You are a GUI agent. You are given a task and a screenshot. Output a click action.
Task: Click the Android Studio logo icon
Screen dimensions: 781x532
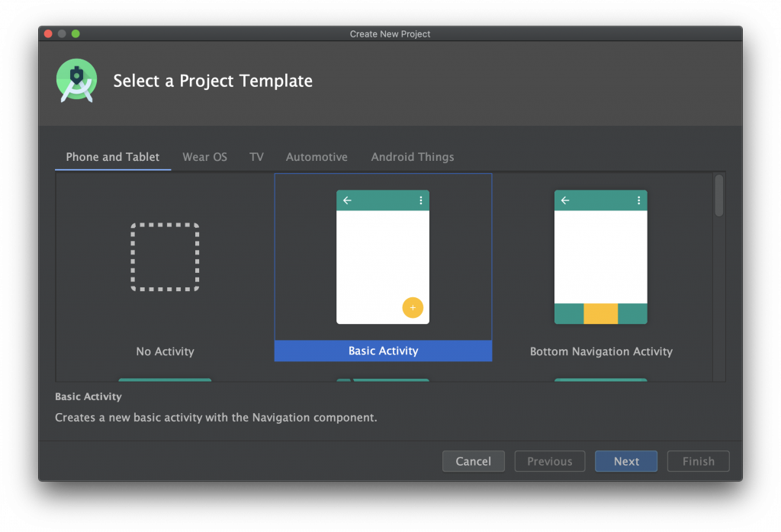click(x=77, y=81)
